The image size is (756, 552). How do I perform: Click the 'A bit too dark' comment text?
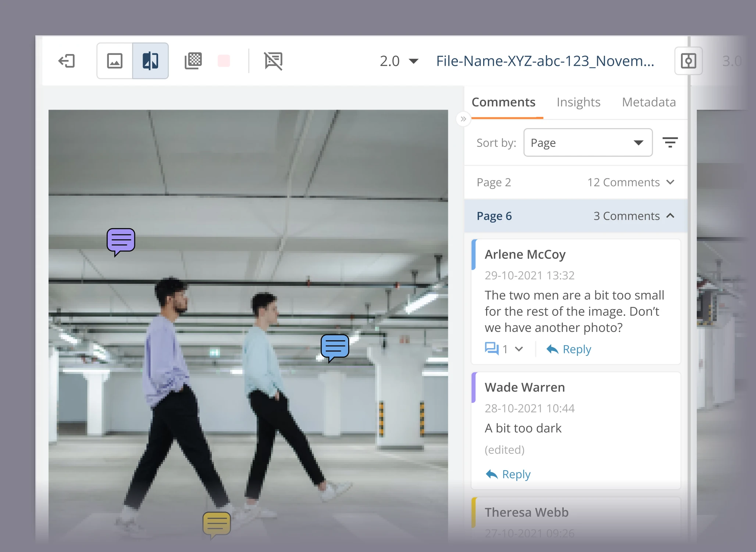(523, 428)
